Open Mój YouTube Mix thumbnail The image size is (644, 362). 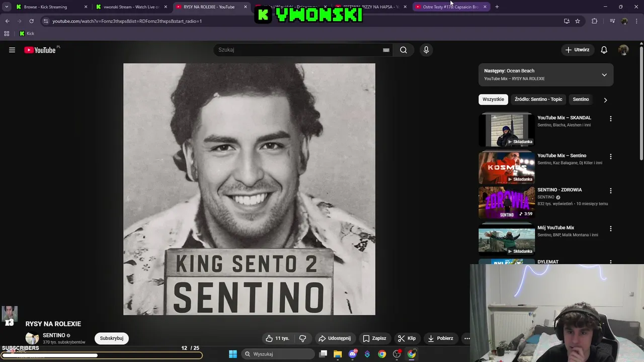point(506,240)
